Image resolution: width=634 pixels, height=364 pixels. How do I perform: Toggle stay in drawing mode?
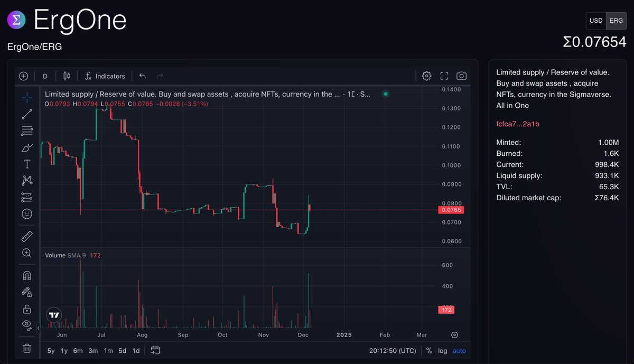coord(27,292)
